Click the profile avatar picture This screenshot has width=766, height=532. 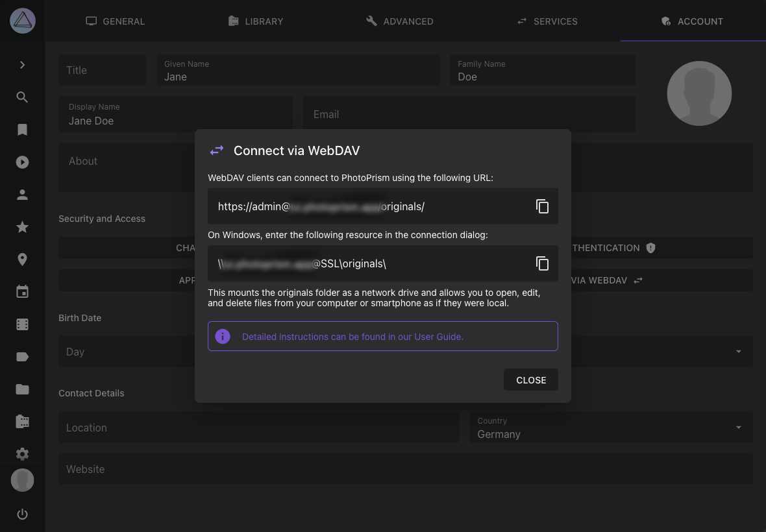(x=699, y=93)
